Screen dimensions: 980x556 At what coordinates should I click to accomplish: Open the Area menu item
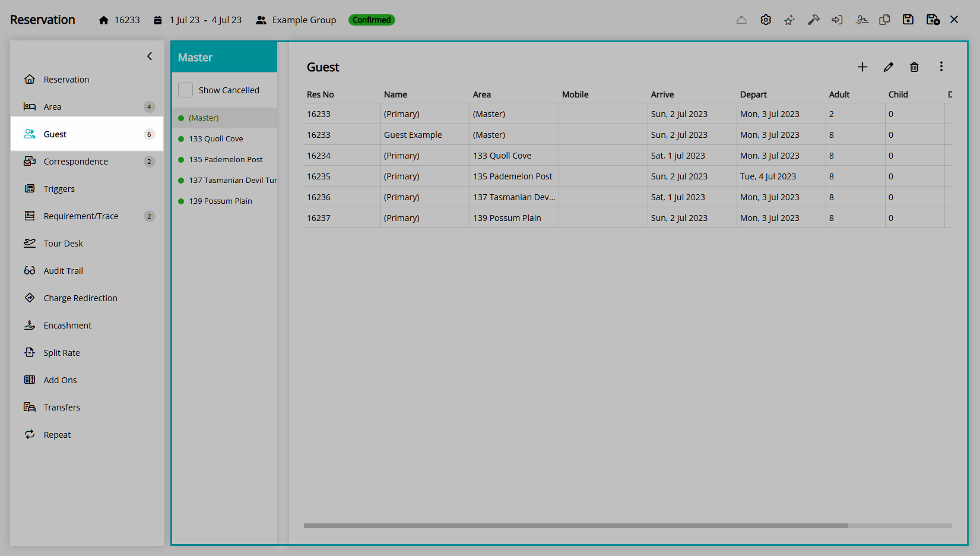click(x=87, y=107)
